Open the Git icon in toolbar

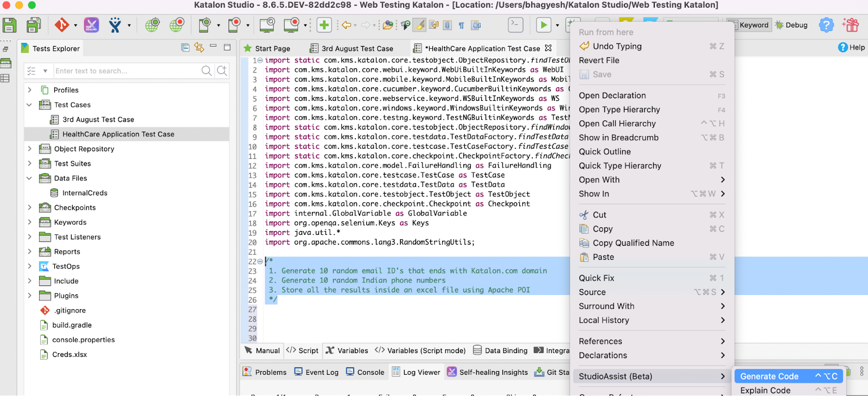61,25
